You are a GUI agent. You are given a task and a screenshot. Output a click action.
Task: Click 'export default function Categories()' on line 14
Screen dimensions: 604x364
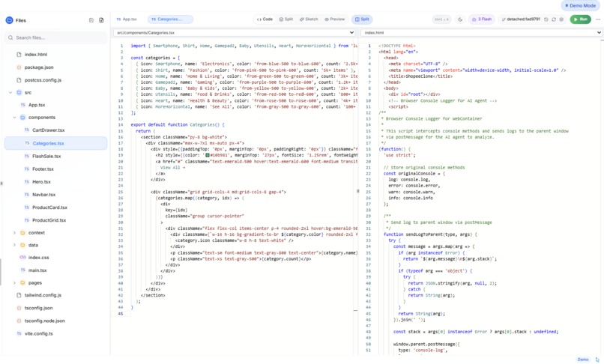pyautogui.click(x=177, y=125)
